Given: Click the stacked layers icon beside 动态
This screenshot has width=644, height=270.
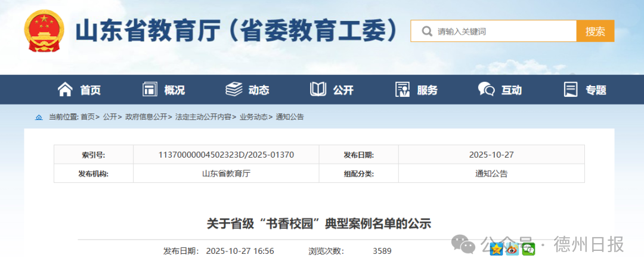Looking at the screenshot, I should point(234,90).
